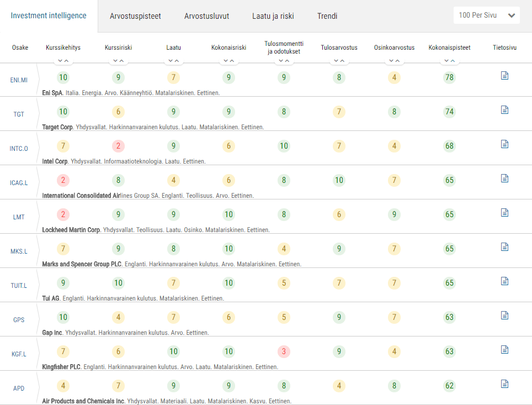Image resolution: width=532 pixels, height=405 pixels.
Task: Click the down sort arrow under Osinkoarvostus
Action: (x=391, y=60)
